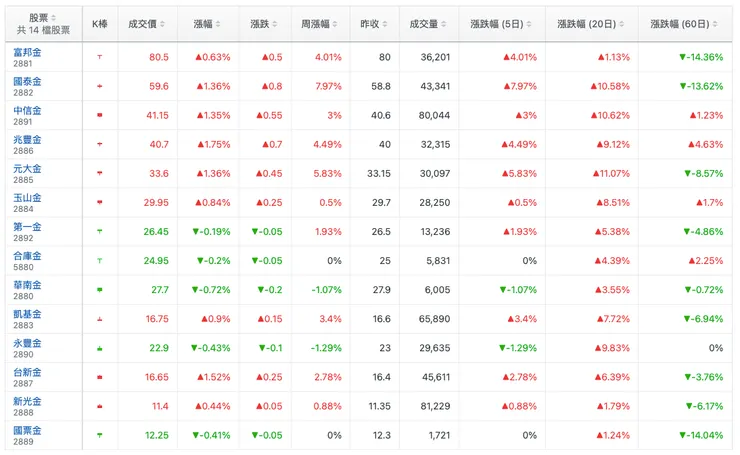740x455 pixels.
Task: Sort table by 股票 column header
Action: 43,18
